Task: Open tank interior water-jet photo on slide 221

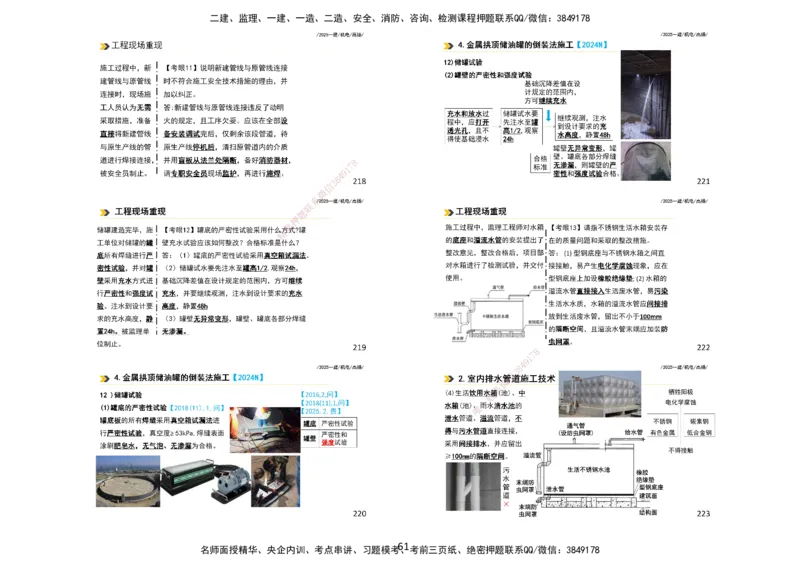Action: point(645,94)
